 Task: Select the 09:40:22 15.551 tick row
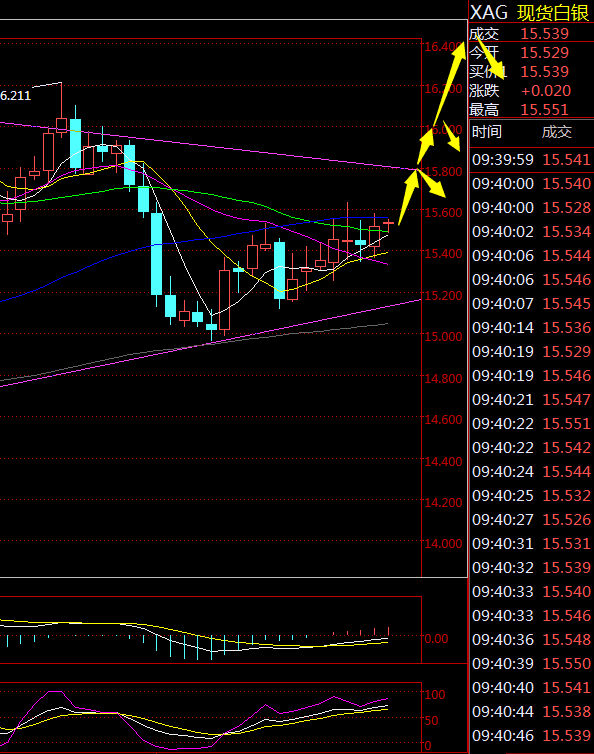tap(531, 424)
